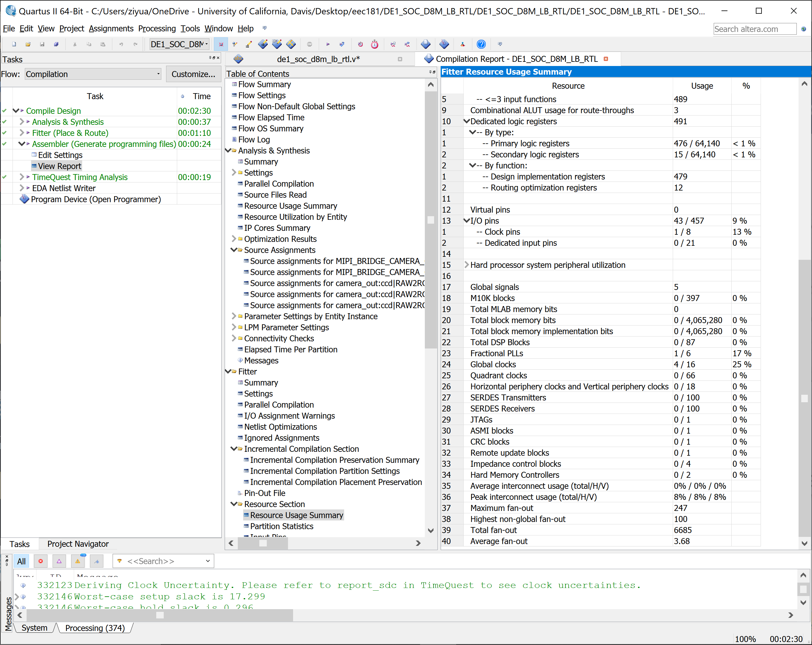This screenshot has width=812, height=645.
Task: Expand the EDA Netlist Writer task
Action: click(x=22, y=188)
